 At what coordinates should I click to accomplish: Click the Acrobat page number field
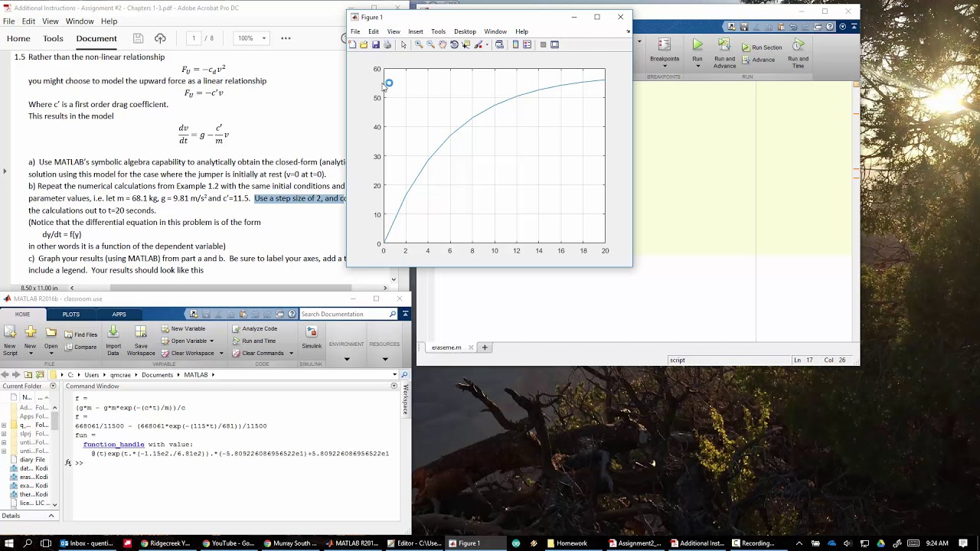[194, 38]
